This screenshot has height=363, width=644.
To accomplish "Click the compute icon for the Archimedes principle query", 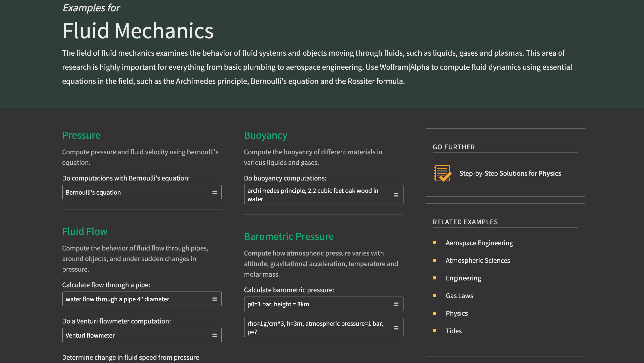I will (396, 195).
